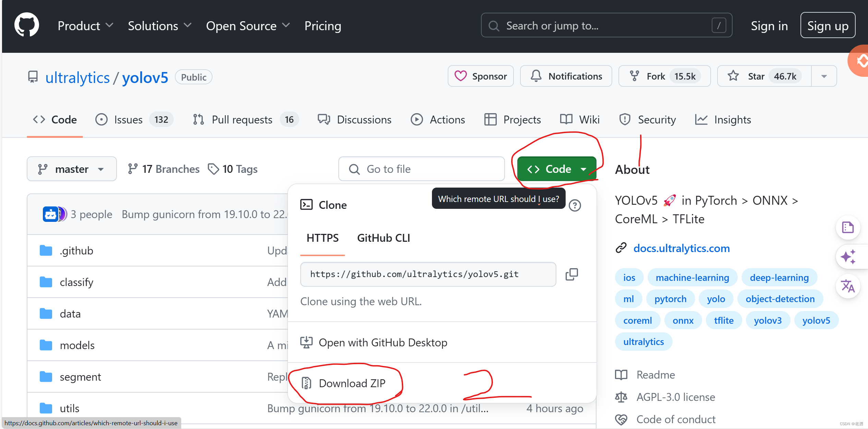868x429 pixels.
Task: Click the note floating sidebar icon
Action: [848, 227]
